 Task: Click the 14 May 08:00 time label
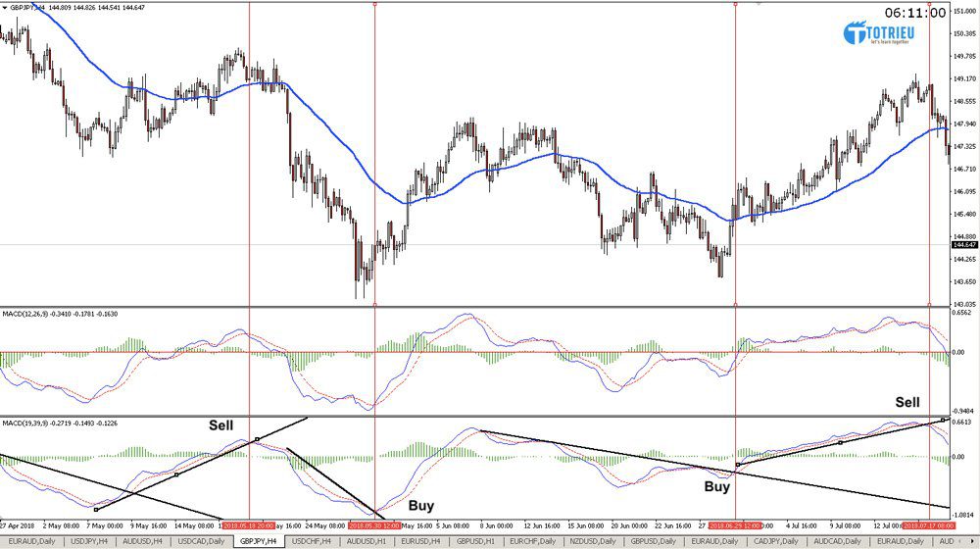(194, 525)
